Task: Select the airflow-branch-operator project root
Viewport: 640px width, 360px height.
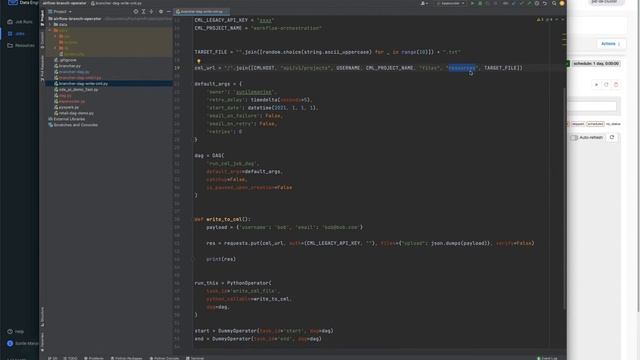Action: point(74,19)
